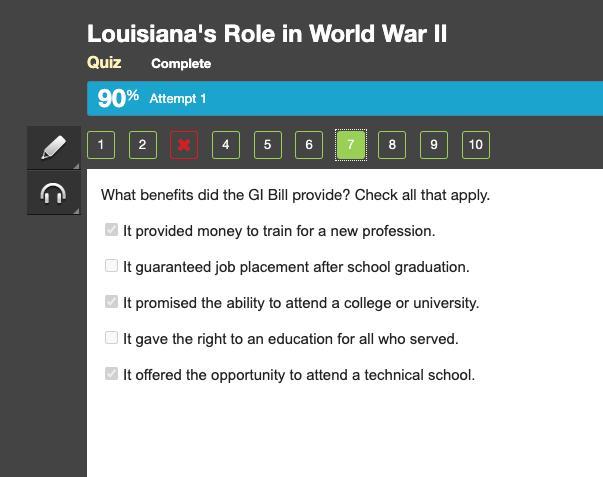Toggle 'attend a technical school' checkbox
The width and height of the screenshot is (603, 477).
click(x=111, y=374)
